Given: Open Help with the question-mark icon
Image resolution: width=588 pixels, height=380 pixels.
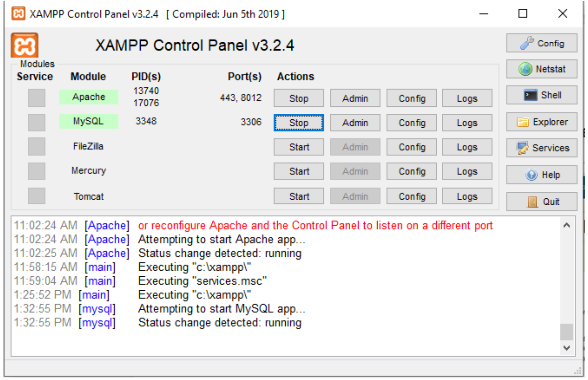Looking at the screenshot, I should point(542,175).
